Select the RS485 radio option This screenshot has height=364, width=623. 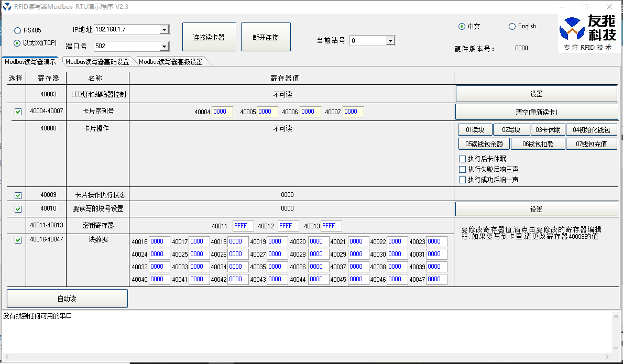click(18, 30)
